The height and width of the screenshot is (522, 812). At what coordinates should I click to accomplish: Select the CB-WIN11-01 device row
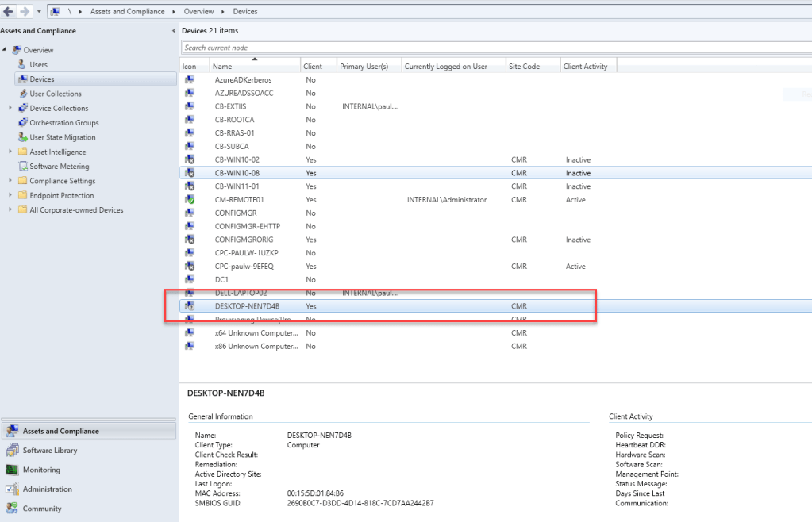click(237, 186)
